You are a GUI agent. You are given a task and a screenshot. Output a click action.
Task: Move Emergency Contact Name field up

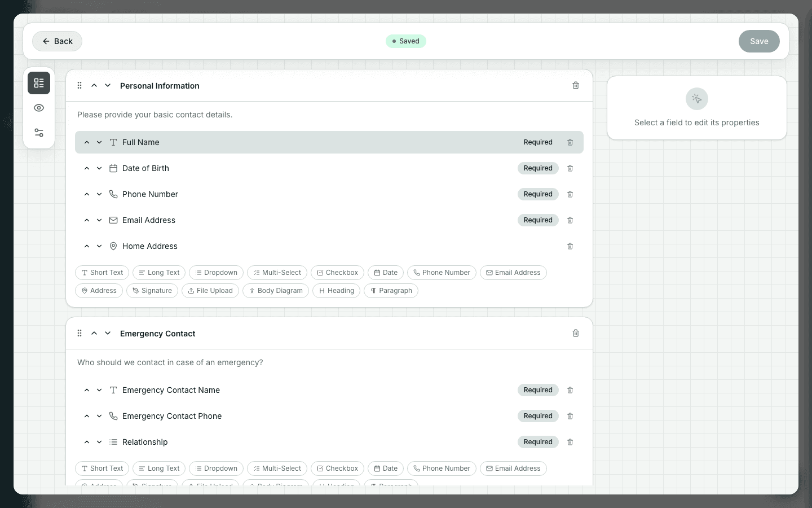tap(87, 390)
